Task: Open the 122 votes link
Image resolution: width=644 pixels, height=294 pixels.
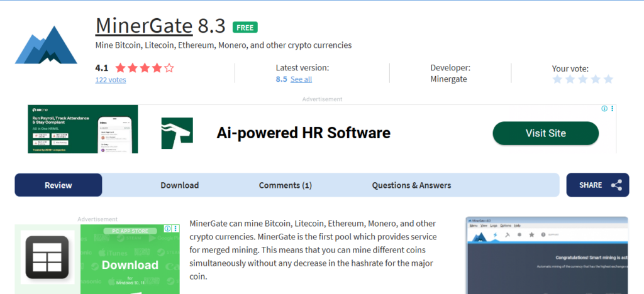Action: 111,80
